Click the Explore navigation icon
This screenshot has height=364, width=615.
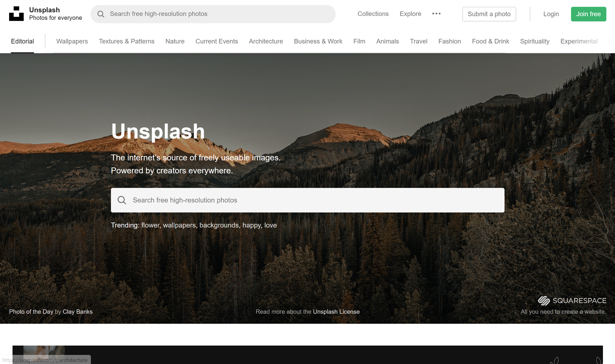pos(410,14)
